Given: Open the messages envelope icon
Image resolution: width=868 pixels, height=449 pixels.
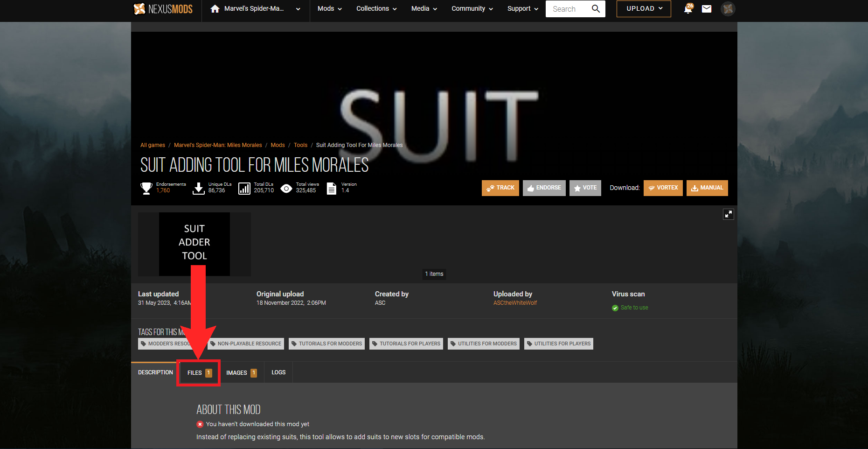Looking at the screenshot, I should pyautogui.click(x=707, y=9).
